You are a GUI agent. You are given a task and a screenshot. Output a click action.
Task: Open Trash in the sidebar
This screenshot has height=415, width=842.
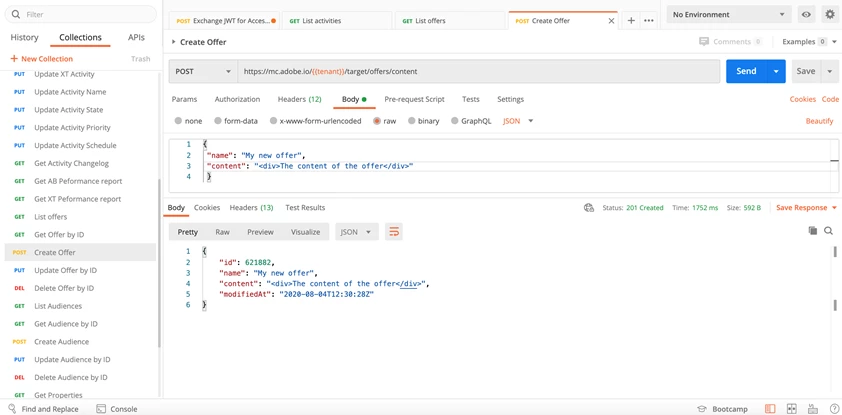coord(141,59)
